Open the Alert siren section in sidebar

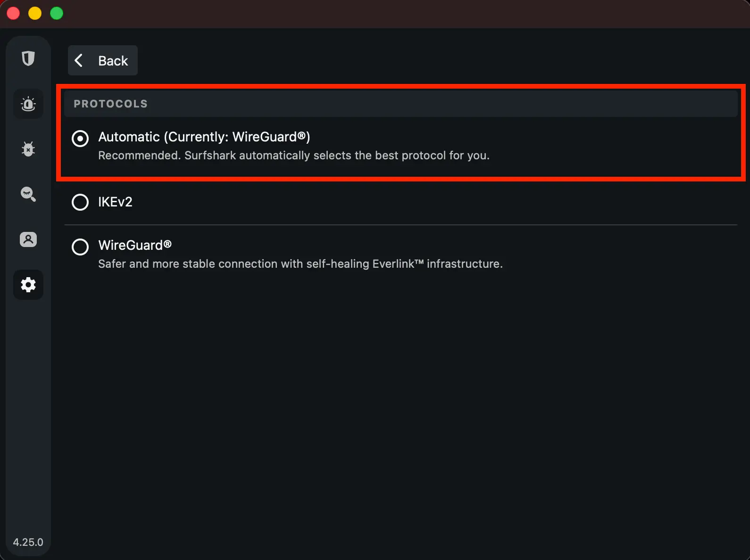(x=28, y=104)
